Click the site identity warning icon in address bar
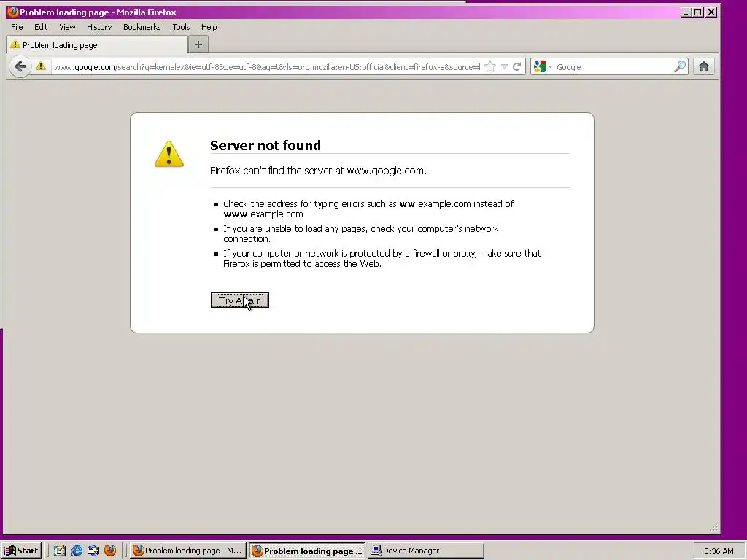Image resolution: width=747 pixels, height=560 pixels. click(x=41, y=66)
